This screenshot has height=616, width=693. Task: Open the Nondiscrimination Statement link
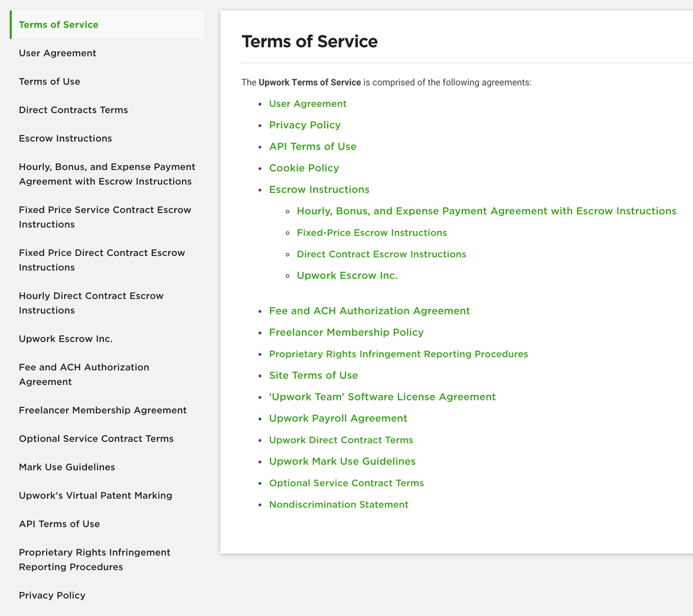pos(339,504)
